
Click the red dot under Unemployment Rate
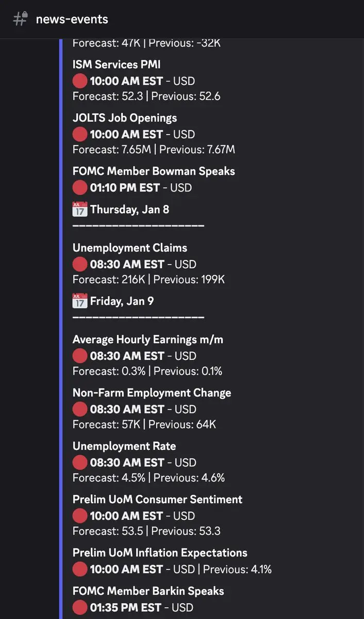click(x=80, y=462)
